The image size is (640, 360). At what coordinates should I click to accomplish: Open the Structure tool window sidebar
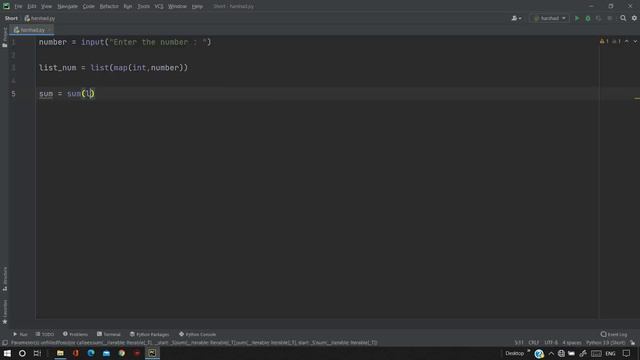click(x=4, y=279)
